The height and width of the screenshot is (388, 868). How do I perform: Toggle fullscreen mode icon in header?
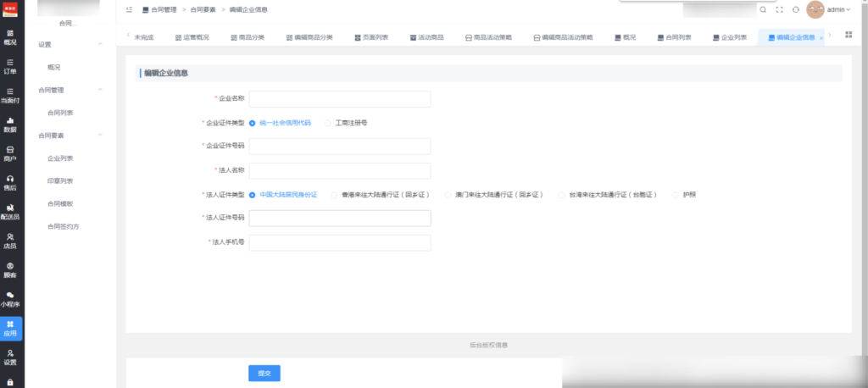(779, 9)
